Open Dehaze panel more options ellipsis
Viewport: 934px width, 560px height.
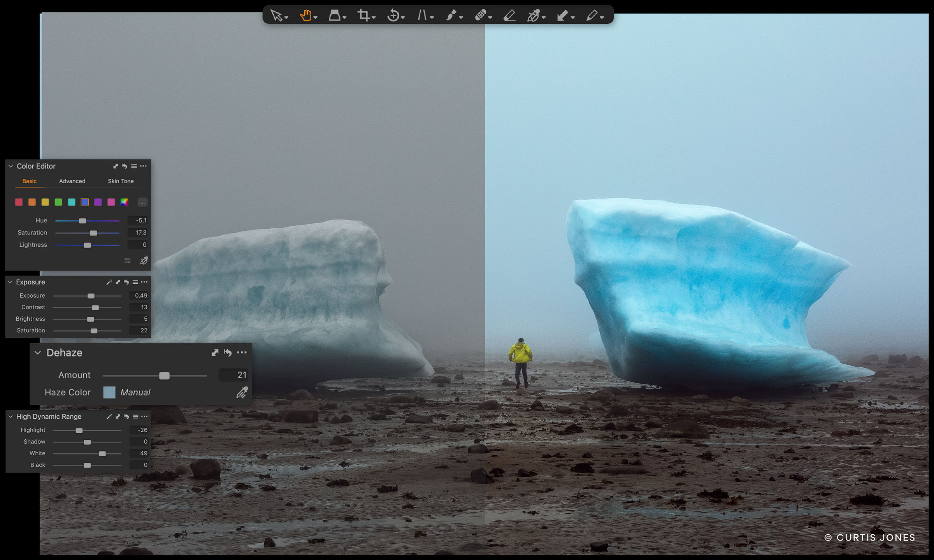(x=242, y=353)
